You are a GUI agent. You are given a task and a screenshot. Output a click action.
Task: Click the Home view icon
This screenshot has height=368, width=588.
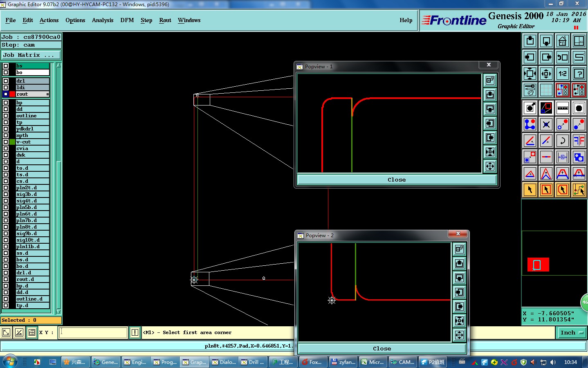[563, 41]
